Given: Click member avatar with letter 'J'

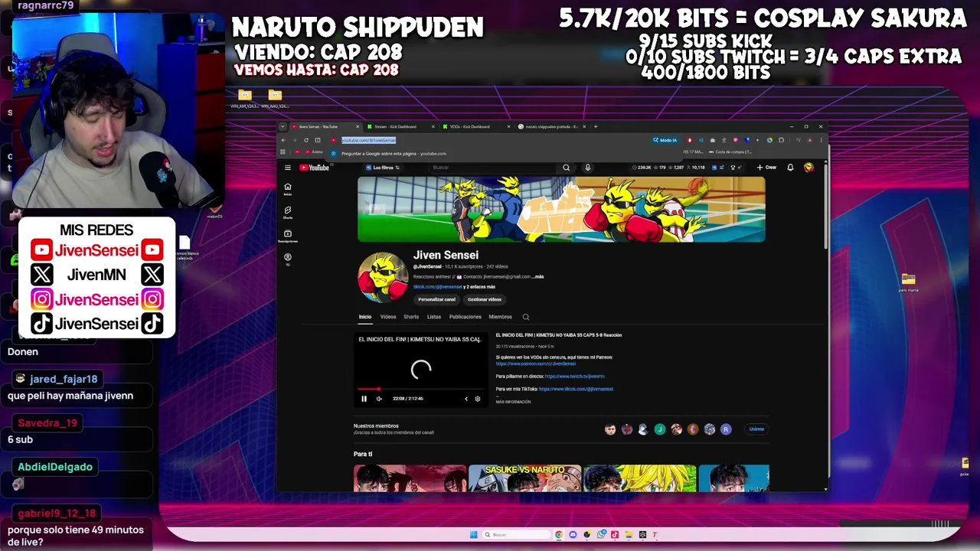Looking at the screenshot, I should pyautogui.click(x=660, y=429).
